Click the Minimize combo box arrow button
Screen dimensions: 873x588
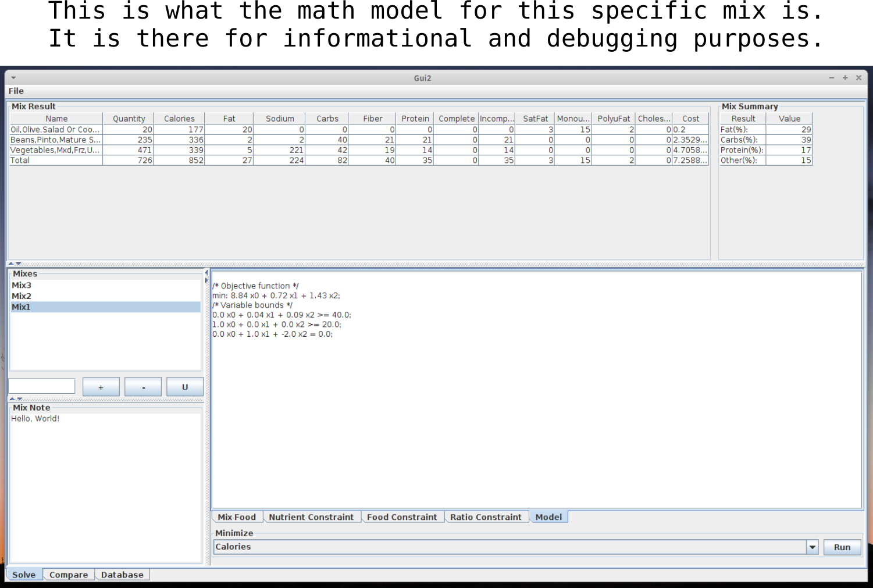pyautogui.click(x=813, y=547)
